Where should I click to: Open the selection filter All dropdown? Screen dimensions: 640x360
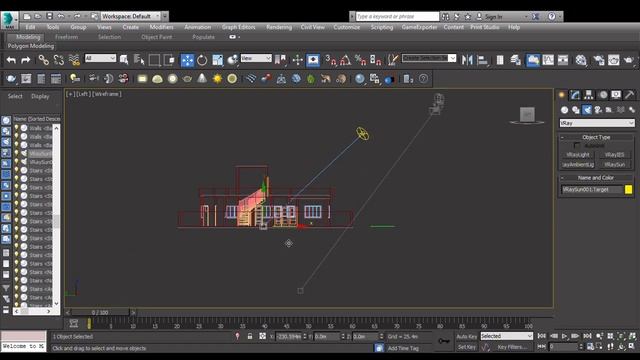[x=100, y=58]
